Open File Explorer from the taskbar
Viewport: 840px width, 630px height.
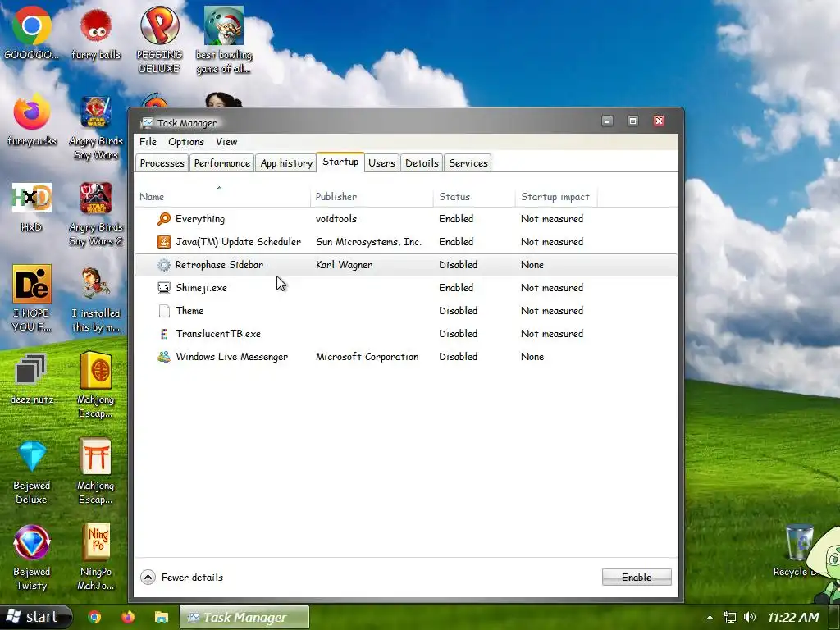pos(162,617)
